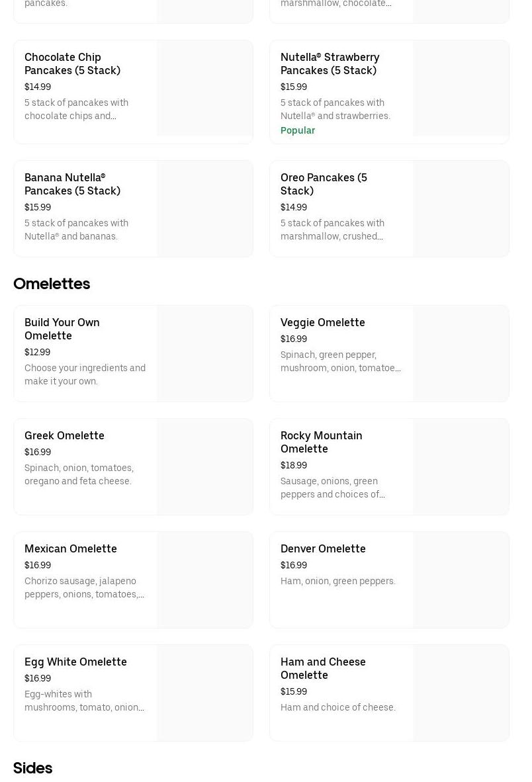The width and height of the screenshot is (532, 782).
Task: Click the Rocky Mountain Omelette title
Action: [321, 443]
